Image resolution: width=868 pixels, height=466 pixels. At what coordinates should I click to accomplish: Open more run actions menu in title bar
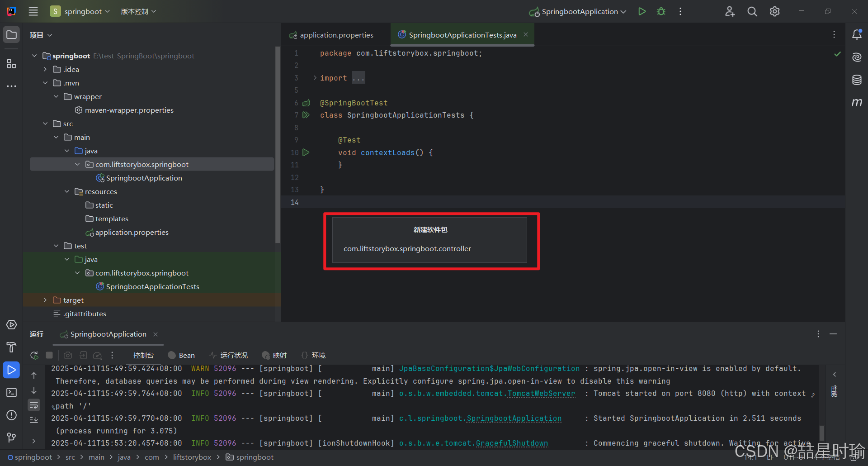pyautogui.click(x=680, y=11)
